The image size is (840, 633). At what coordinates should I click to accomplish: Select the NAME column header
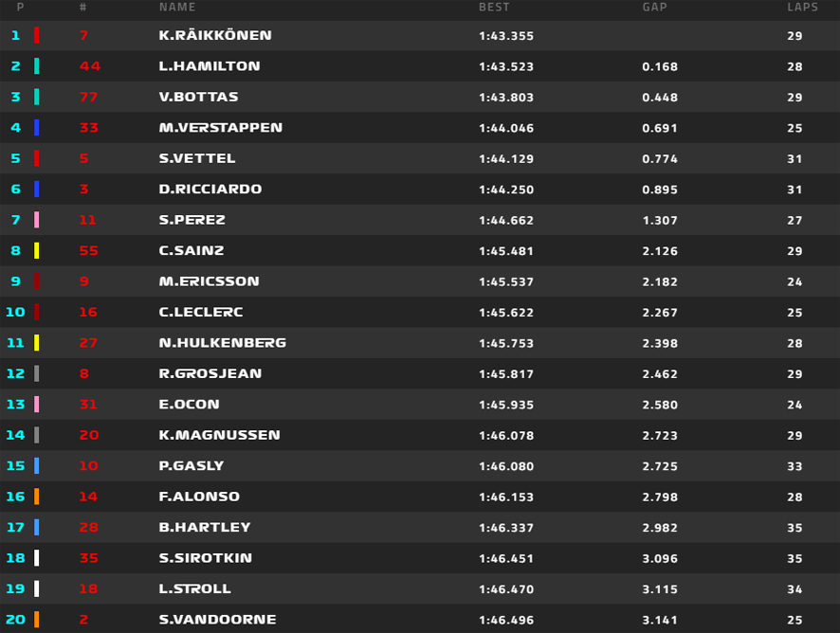point(177,7)
